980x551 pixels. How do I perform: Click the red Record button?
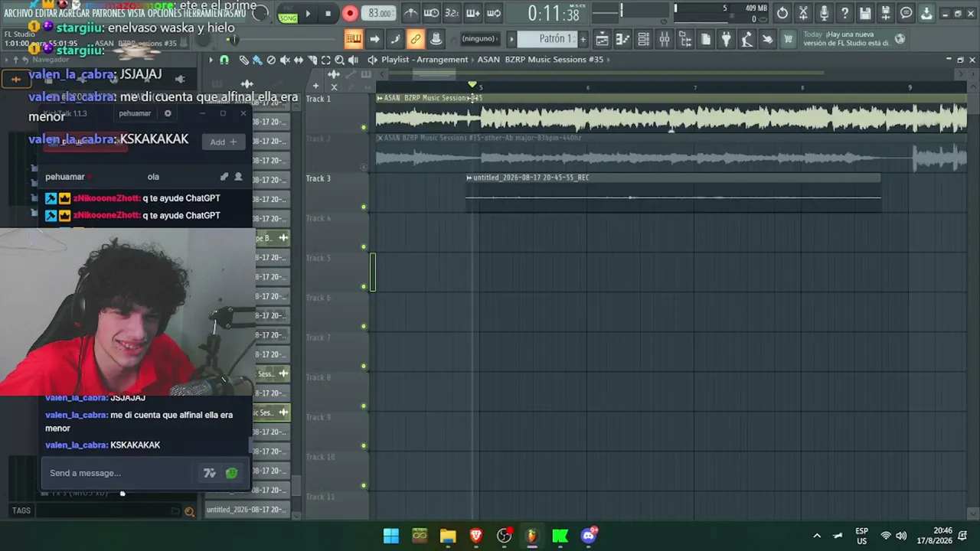(350, 14)
